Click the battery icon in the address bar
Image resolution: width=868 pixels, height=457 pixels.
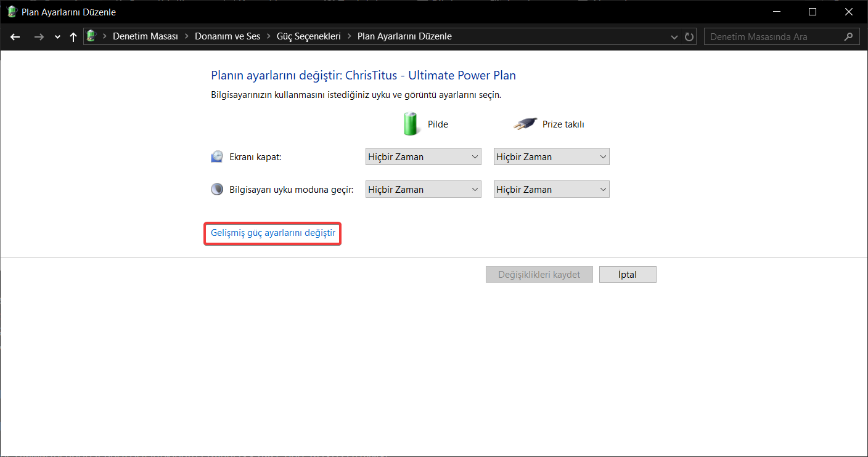tap(91, 36)
